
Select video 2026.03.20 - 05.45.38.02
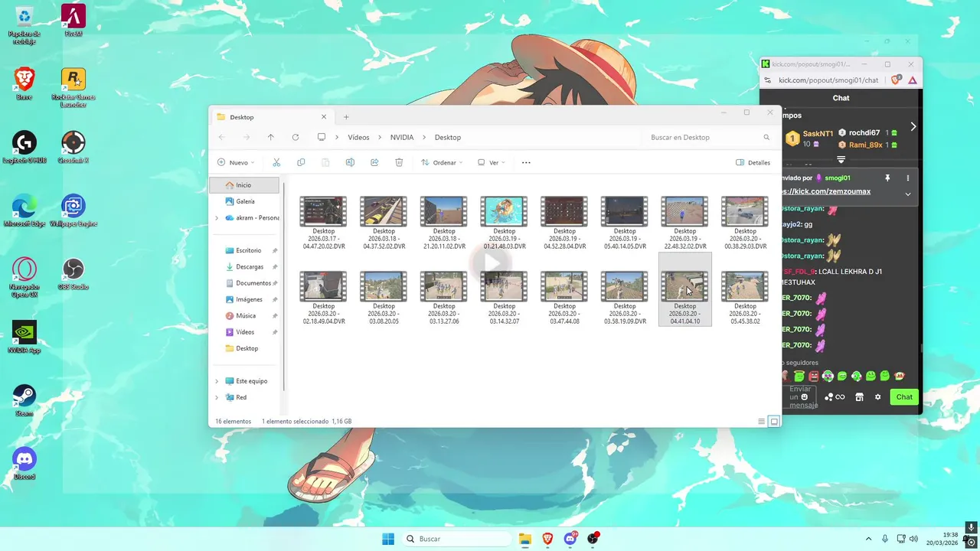745,297
